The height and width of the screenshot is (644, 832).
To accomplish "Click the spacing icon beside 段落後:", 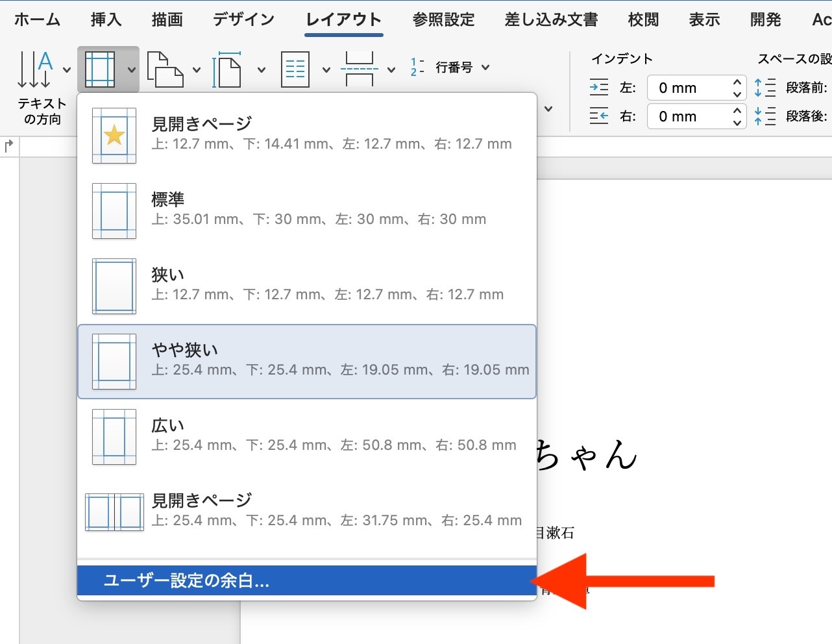I will pos(765,116).
